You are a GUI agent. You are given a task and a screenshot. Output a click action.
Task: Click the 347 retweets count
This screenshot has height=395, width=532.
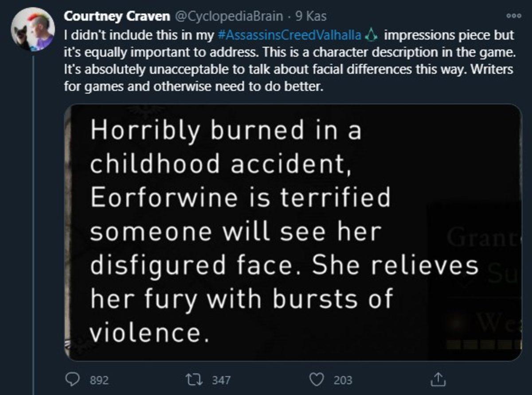221,380
